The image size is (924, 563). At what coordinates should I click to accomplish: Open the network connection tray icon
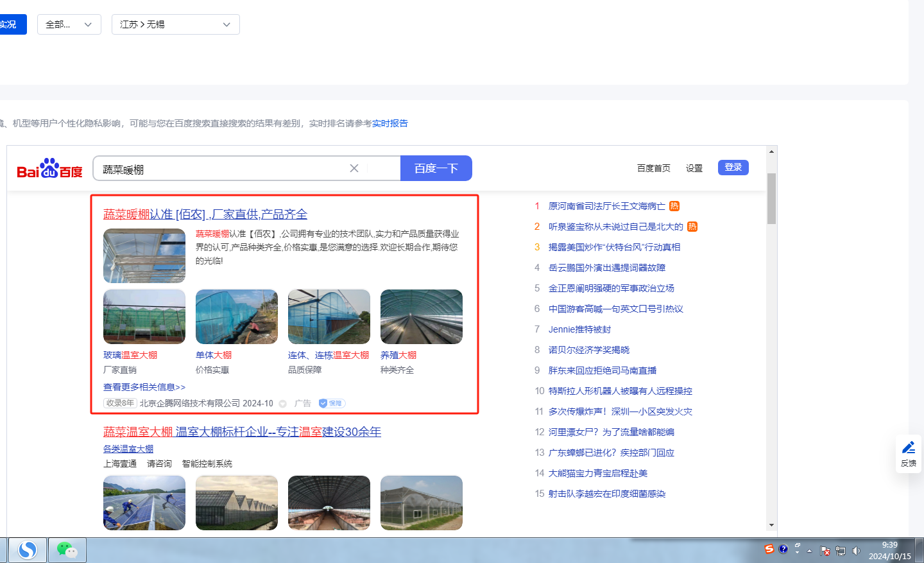(841, 551)
